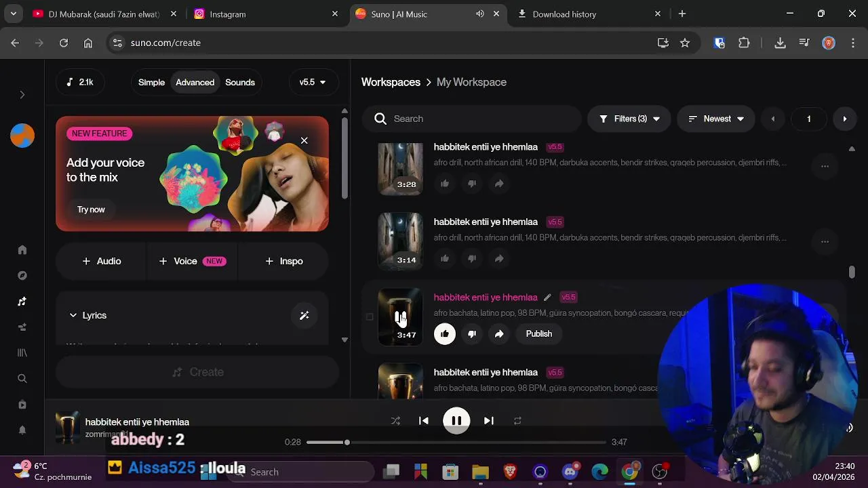This screenshot has height=488, width=868.
Task: Toggle shuffle in the player
Action: tap(395, 421)
